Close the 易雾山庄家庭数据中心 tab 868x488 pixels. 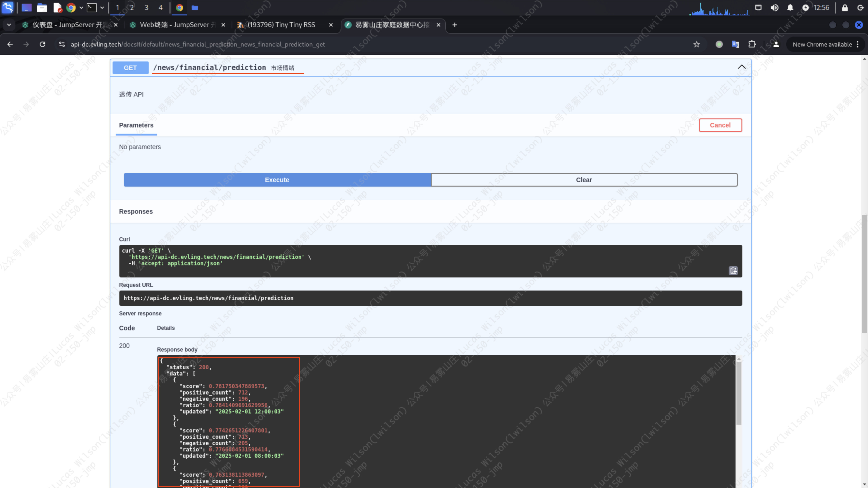pos(438,25)
